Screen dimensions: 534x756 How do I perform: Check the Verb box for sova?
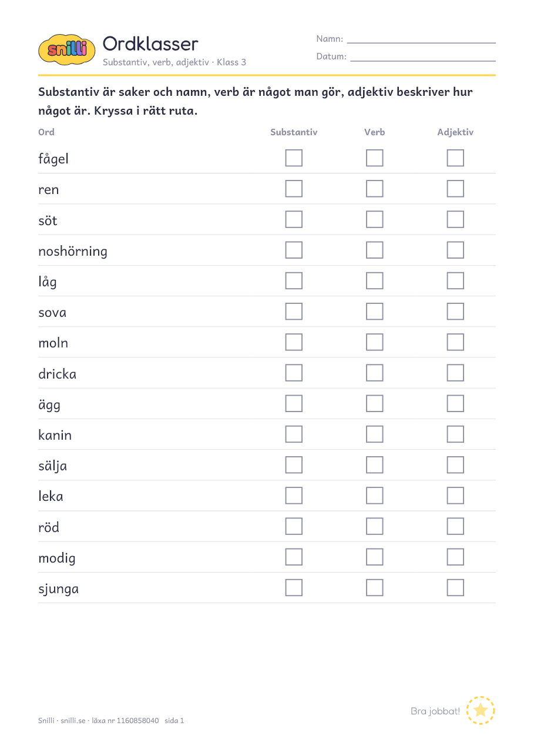point(374,312)
